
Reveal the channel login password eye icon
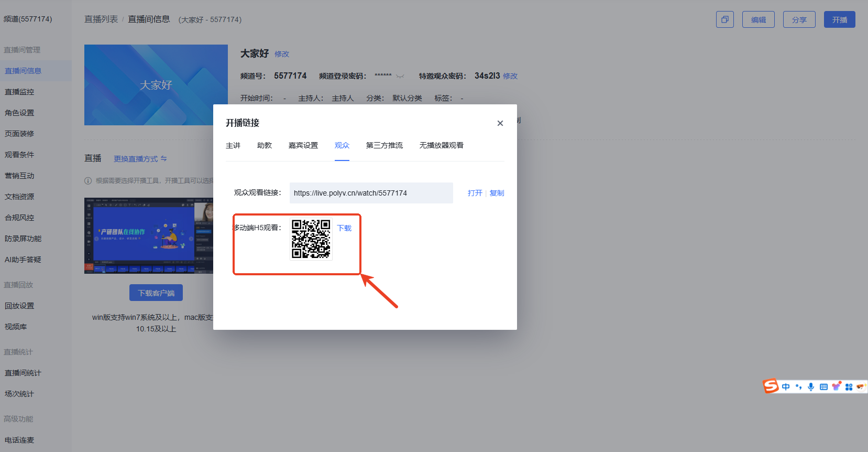point(400,77)
